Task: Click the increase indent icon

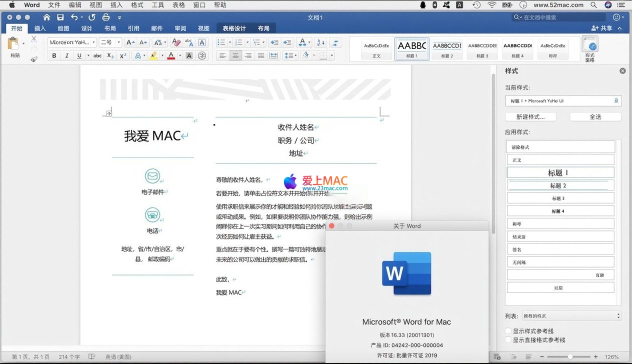Action: pyautogui.click(x=286, y=42)
